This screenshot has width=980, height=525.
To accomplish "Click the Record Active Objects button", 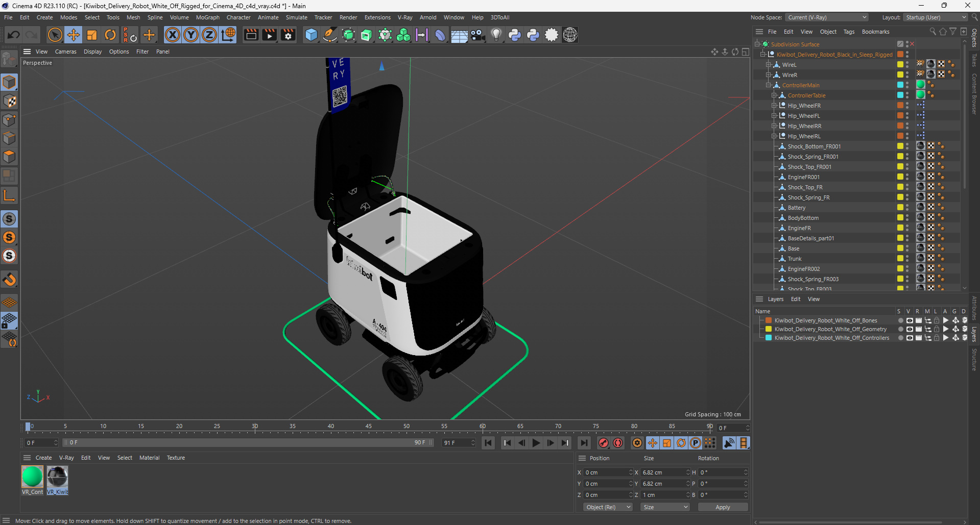I will pos(604,443).
